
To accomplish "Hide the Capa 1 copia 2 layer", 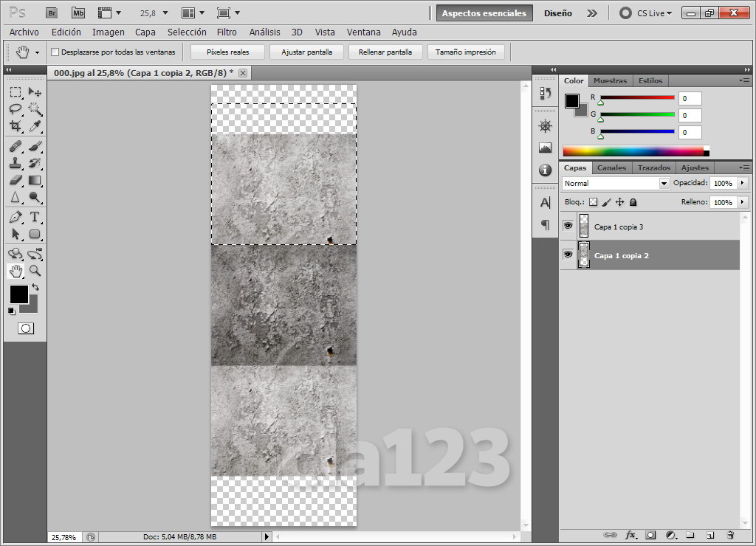I will tap(568, 255).
